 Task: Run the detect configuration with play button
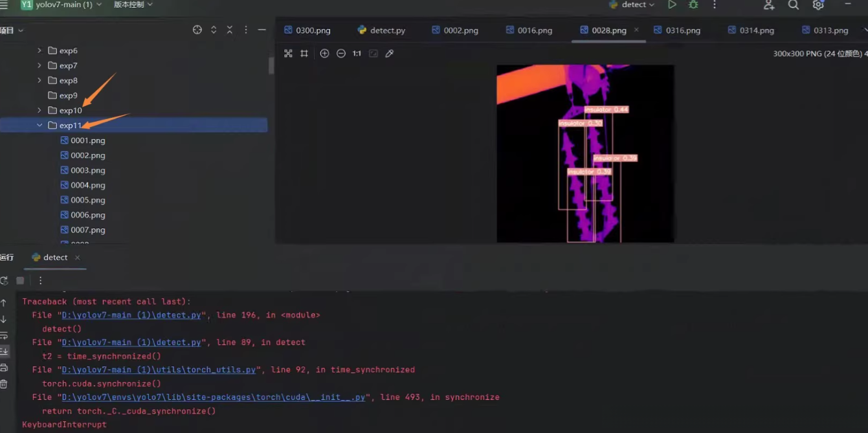click(672, 5)
